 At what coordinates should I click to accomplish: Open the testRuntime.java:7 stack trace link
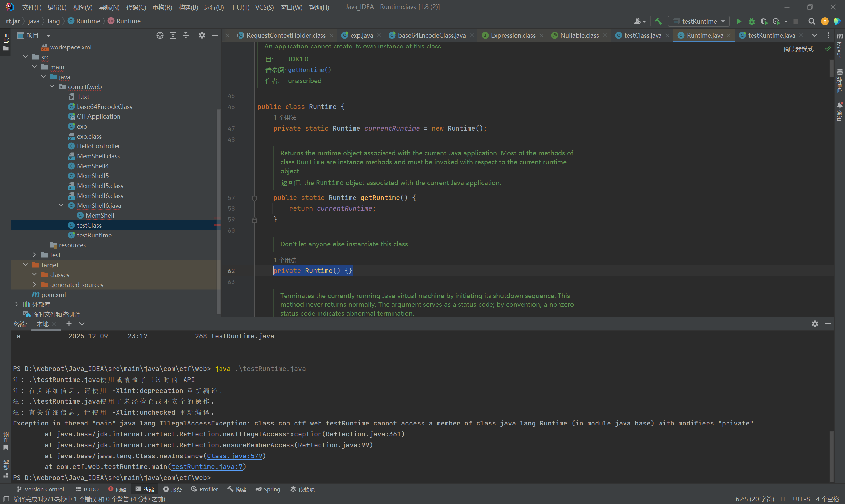pyautogui.click(x=207, y=467)
